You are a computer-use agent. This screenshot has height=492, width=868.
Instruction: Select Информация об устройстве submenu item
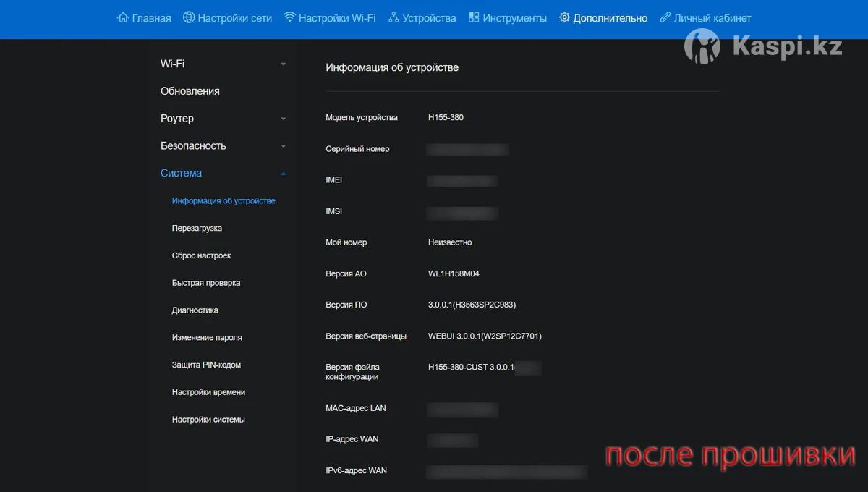[x=224, y=201]
